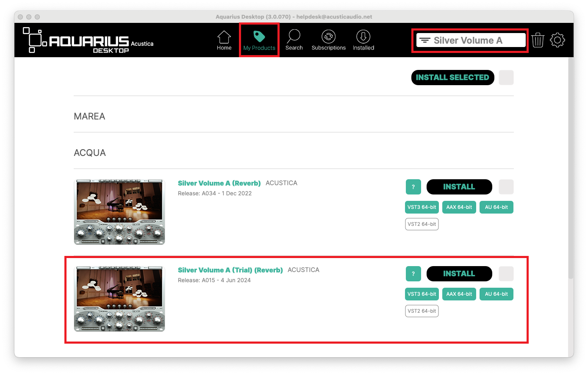This screenshot has width=588, height=375.
Task: Install Silver Volume A (Reverb)
Action: point(459,187)
